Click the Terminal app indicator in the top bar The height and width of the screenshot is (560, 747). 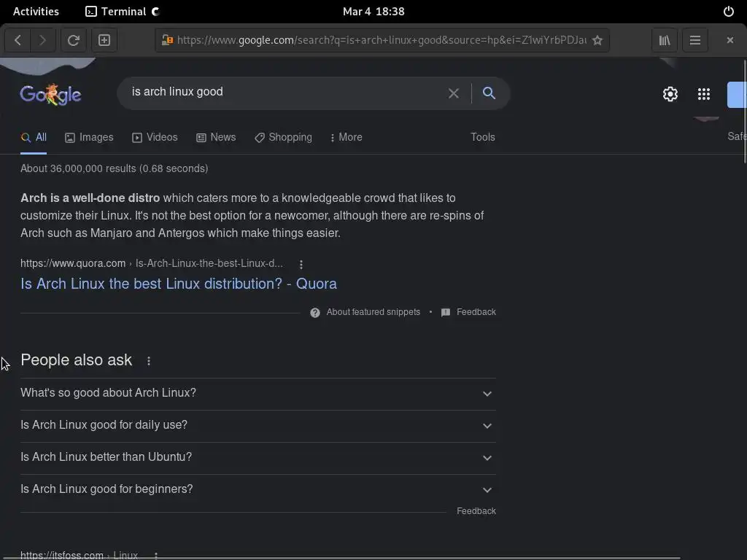[x=123, y=12]
